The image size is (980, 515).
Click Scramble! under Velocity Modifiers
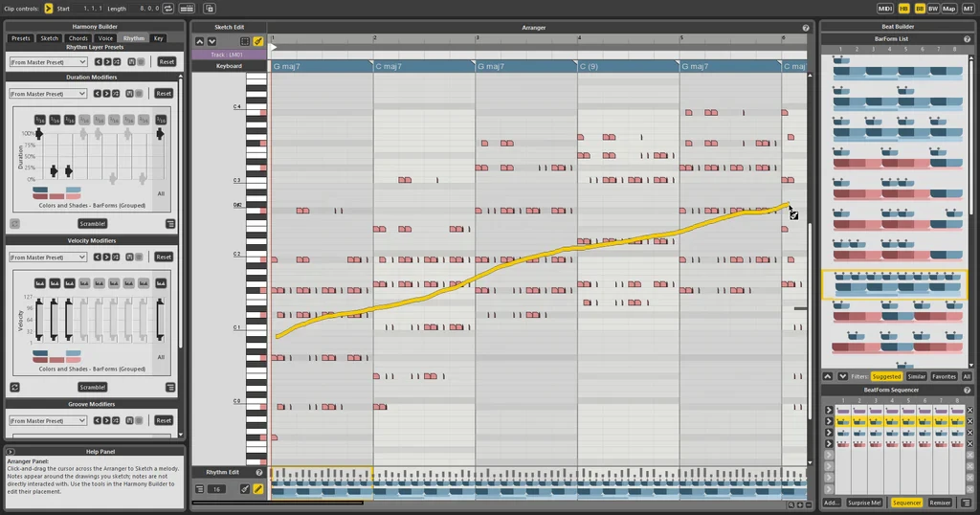click(x=93, y=387)
